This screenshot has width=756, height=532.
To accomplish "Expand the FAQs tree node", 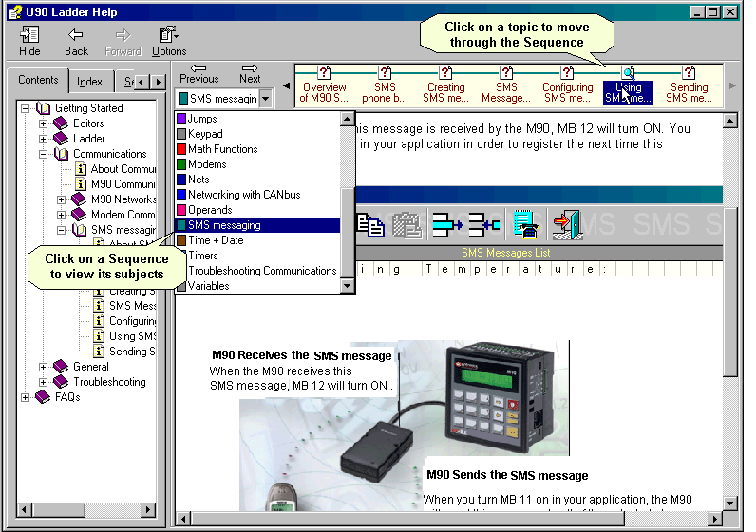I will (25, 397).
